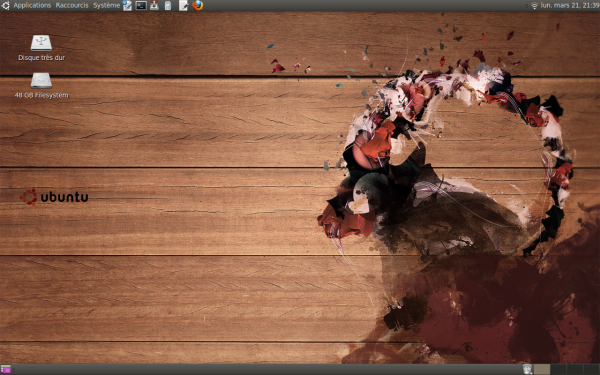Switch to the third workspace
The image size is (600, 375).
(x=575, y=369)
